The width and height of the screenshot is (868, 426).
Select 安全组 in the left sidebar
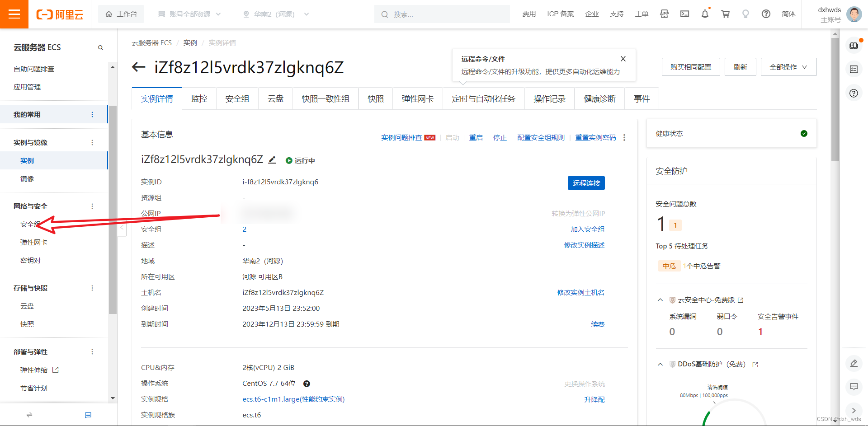click(x=30, y=224)
